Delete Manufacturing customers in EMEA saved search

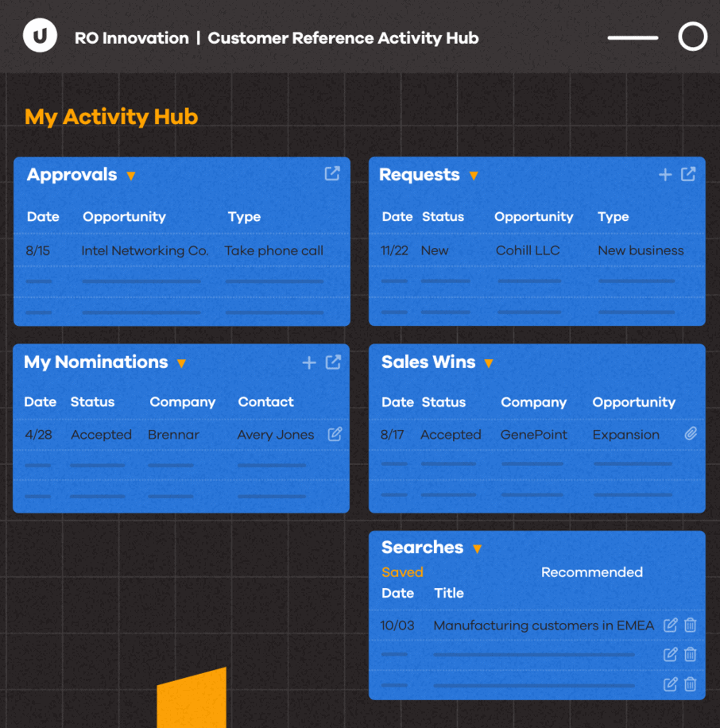pos(691,625)
